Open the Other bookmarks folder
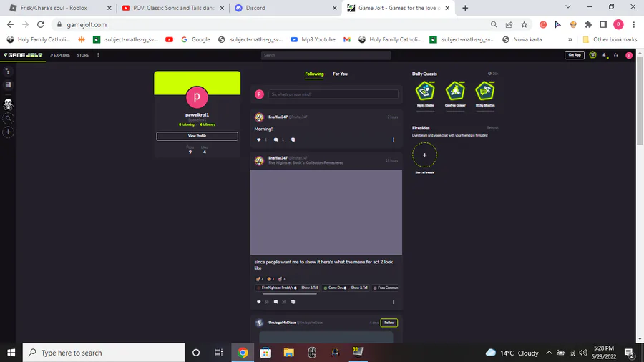This screenshot has width=644, height=362. [x=610, y=40]
